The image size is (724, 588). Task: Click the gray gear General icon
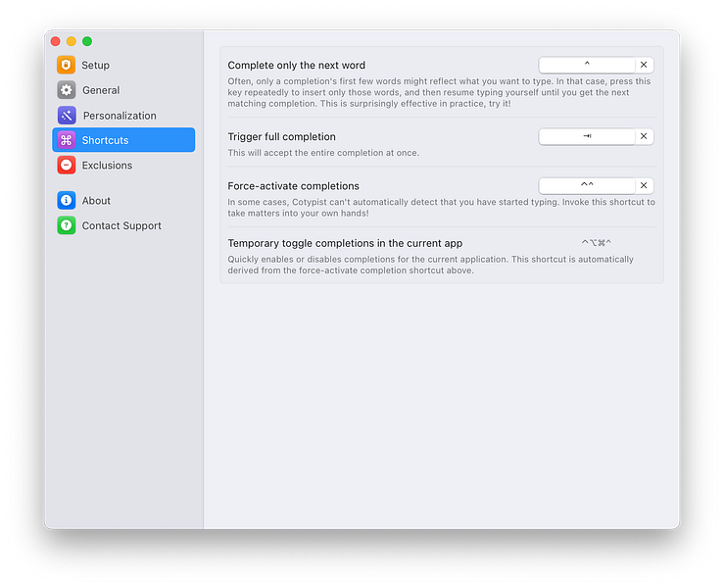coord(66,90)
